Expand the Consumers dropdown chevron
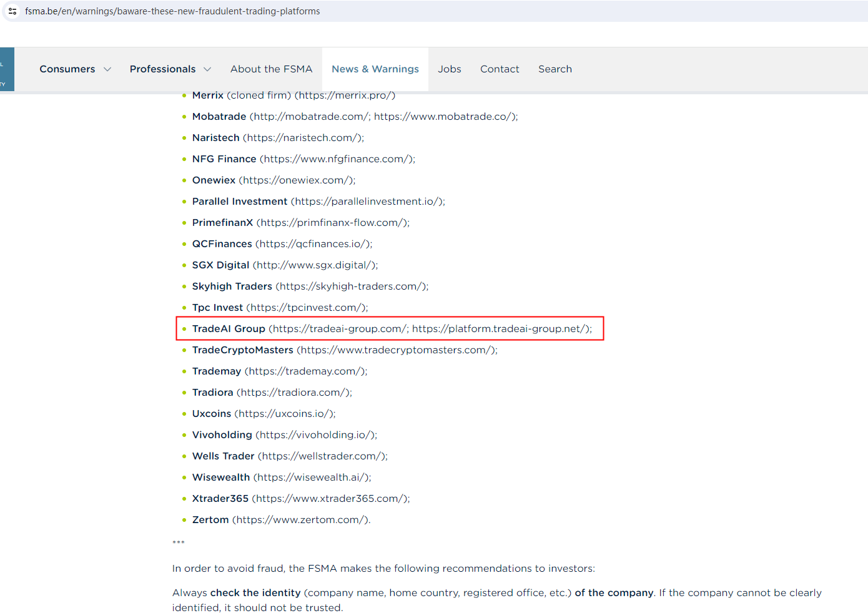Image resolution: width=868 pixels, height=613 pixels. pyautogui.click(x=107, y=69)
